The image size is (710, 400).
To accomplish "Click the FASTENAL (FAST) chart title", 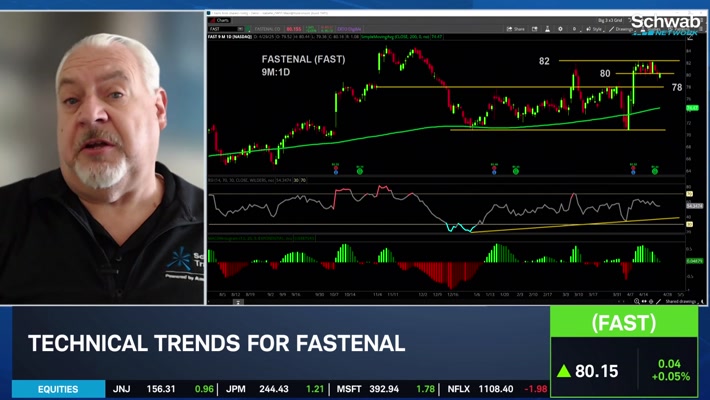I will pos(303,59).
